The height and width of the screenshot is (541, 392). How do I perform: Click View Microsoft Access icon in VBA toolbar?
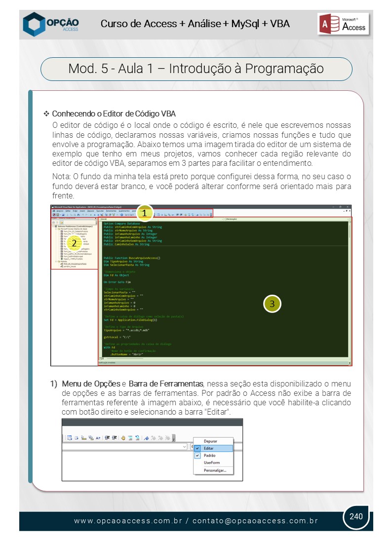[54, 215]
